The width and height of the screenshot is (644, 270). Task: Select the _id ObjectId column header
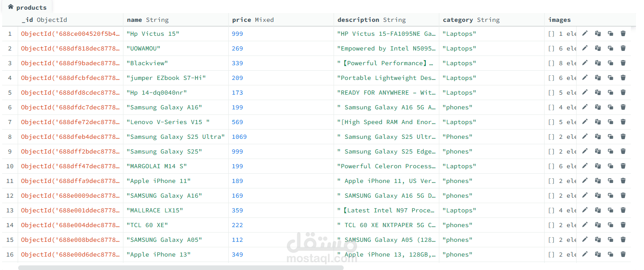click(x=70, y=20)
